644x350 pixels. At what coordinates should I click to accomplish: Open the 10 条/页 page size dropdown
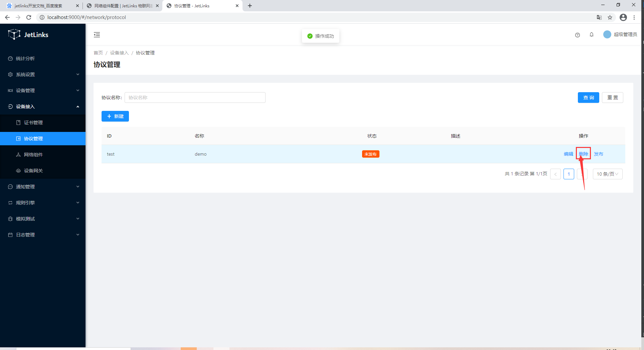(607, 174)
